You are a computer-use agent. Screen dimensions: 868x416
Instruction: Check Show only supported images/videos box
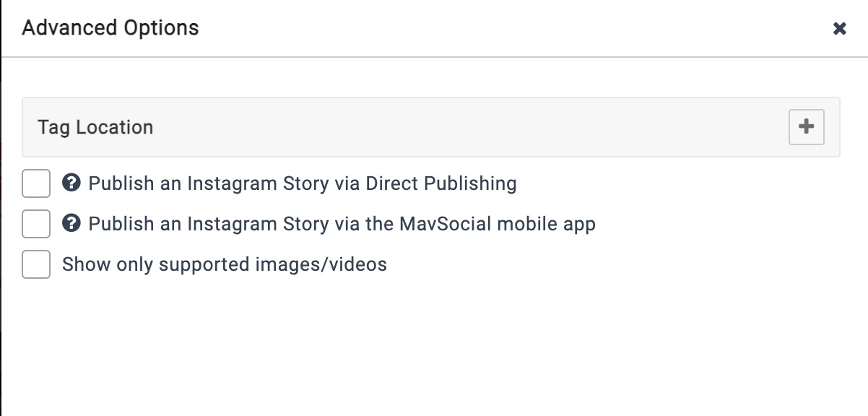(x=36, y=264)
